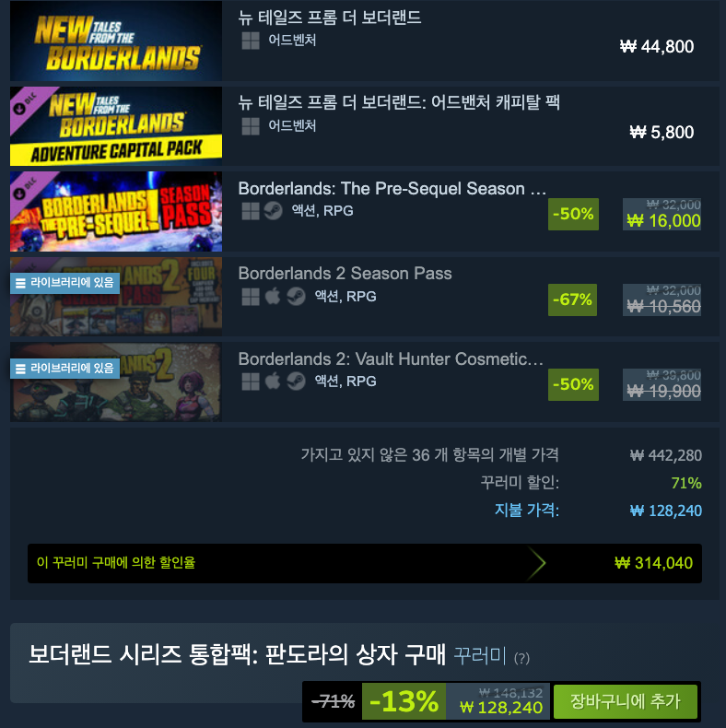
Task: Click the Windows icon under 어드벤처 캐피탈 팩 title
Action: [x=251, y=126]
